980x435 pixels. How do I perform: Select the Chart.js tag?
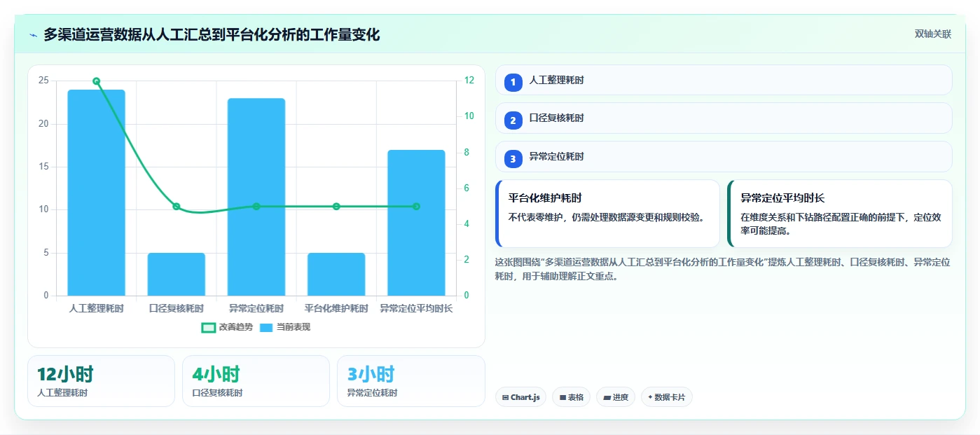[x=520, y=397]
